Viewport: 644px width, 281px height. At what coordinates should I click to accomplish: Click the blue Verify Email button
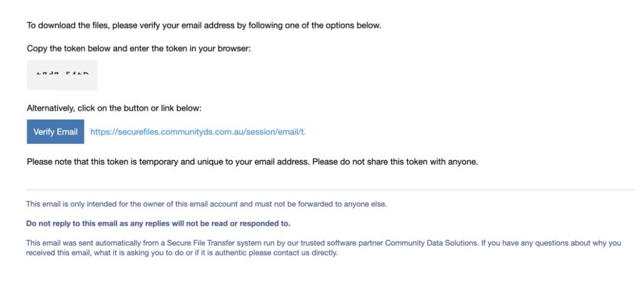55,132
